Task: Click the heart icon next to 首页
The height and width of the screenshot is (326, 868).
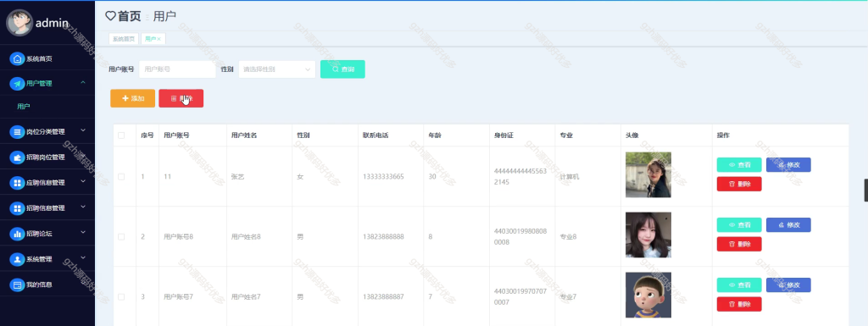Action: click(111, 16)
